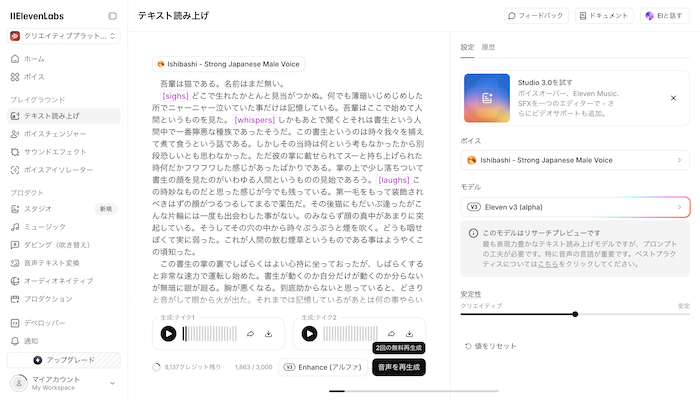The image size is (700, 400).
Task: Play the Take 1 audio clip
Action: tap(168, 334)
